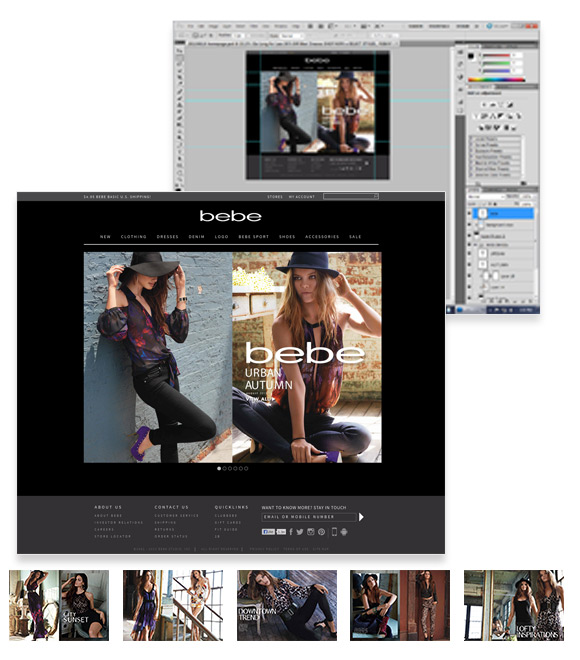
Task: Click the Android robot icon in footer
Action: [x=344, y=532]
